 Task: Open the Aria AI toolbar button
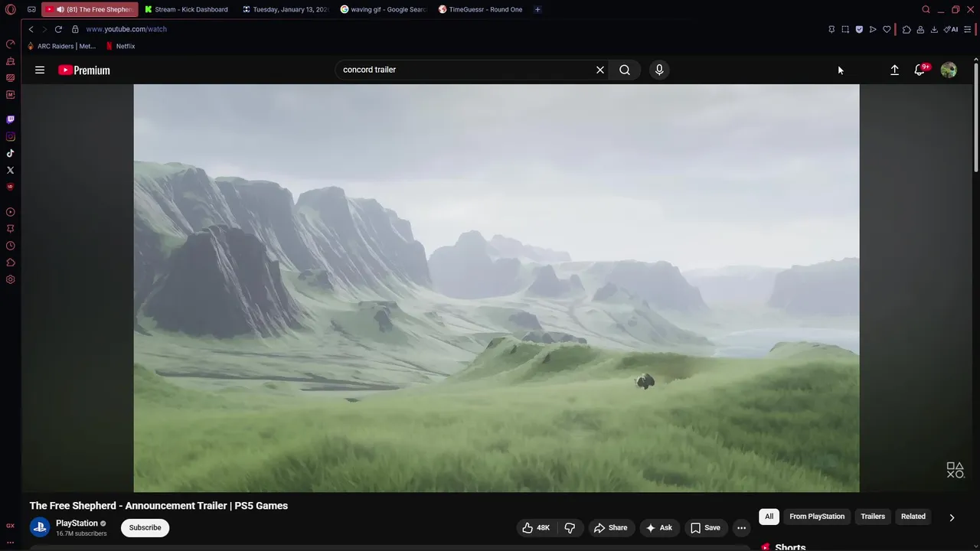(951, 29)
